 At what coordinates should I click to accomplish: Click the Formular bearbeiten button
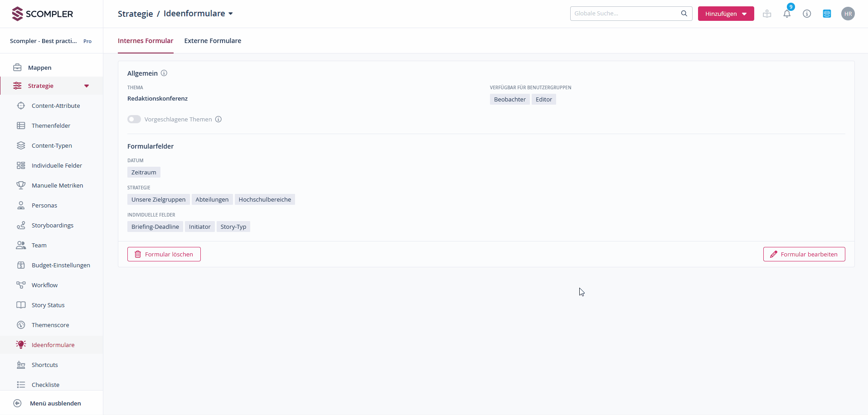pyautogui.click(x=804, y=254)
